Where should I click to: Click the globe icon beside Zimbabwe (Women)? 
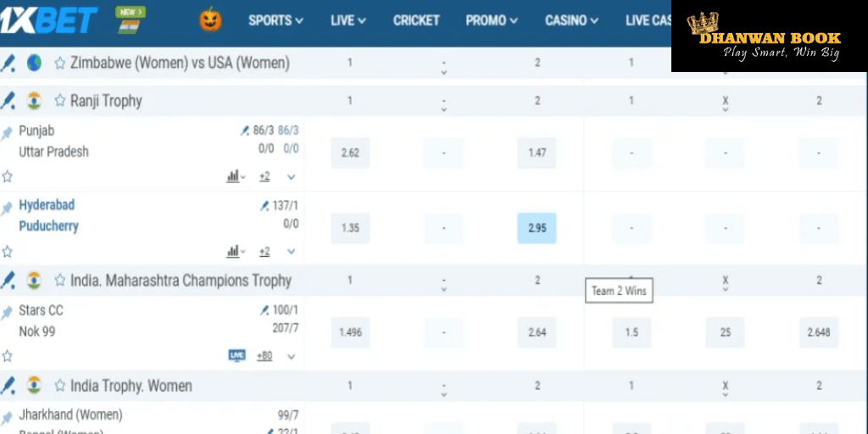click(x=34, y=63)
